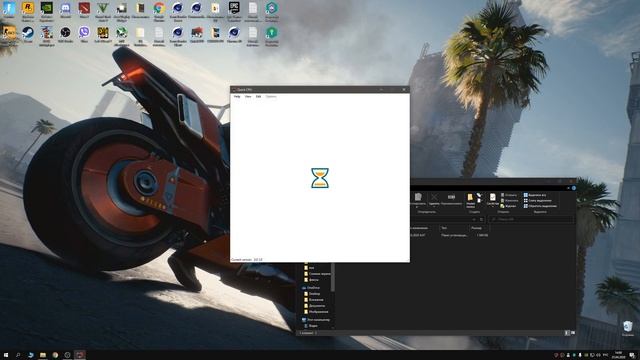Click the current version status text
Image resolution: width=640 pixels, height=360 pixels.
[247, 260]
